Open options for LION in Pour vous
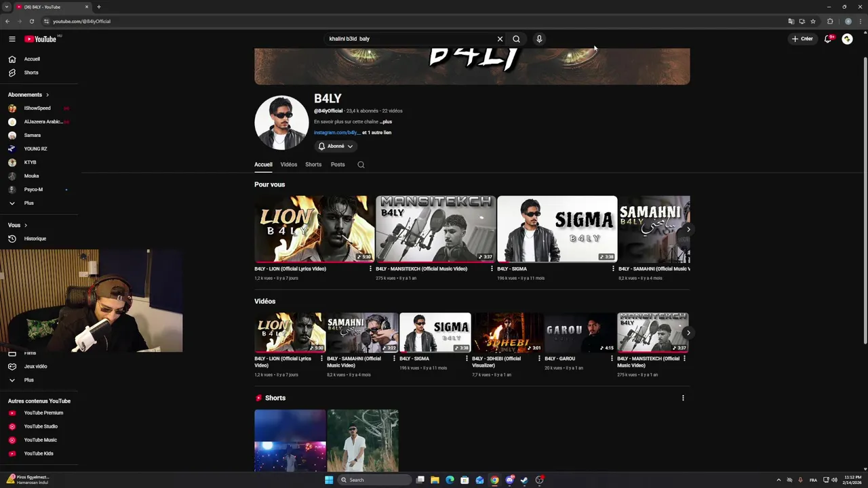This screenshot has height=488, width=868. pyautogui.click(x=370, y=269)
